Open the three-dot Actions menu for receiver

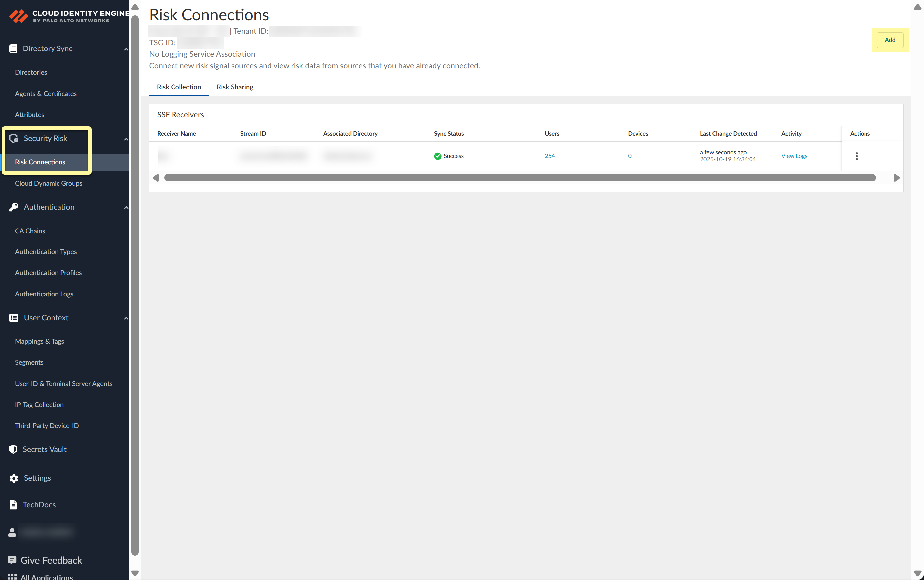pos(857,156)
